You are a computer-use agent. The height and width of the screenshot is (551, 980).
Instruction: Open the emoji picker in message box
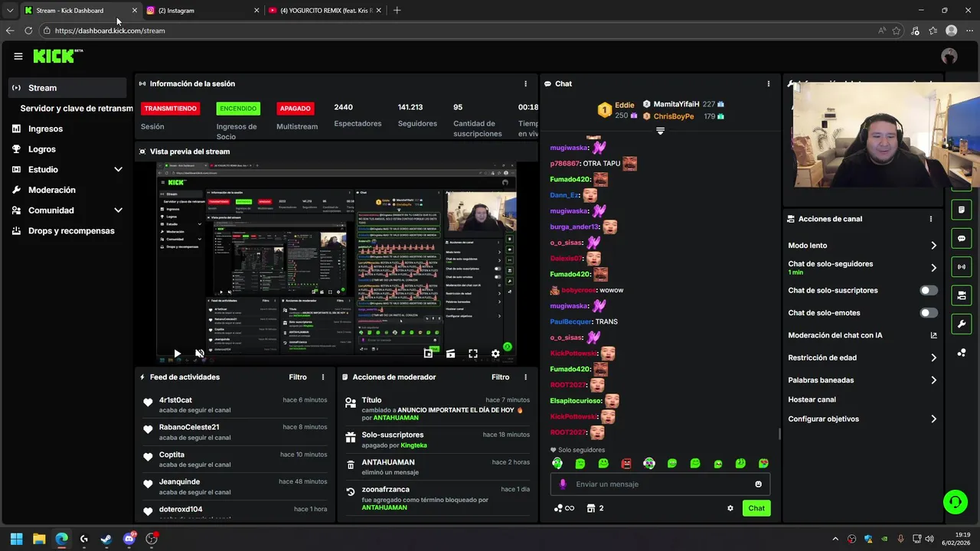coord(758,484)
